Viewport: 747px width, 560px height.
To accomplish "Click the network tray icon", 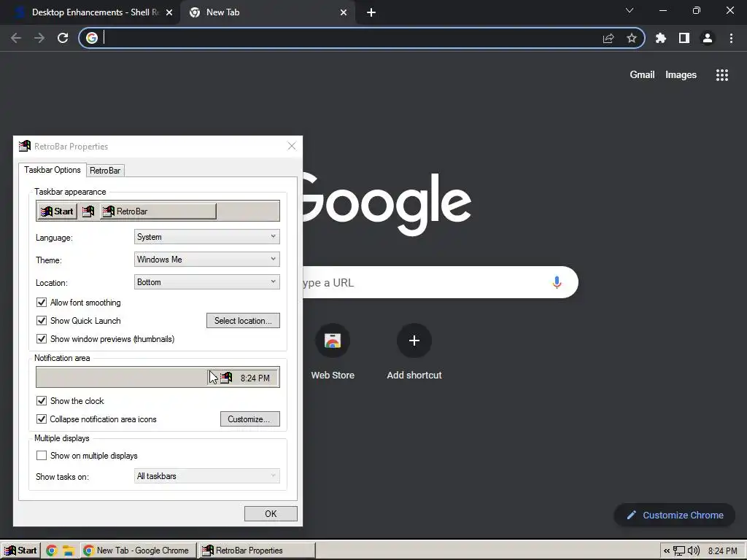I will (x=679, y=551).
